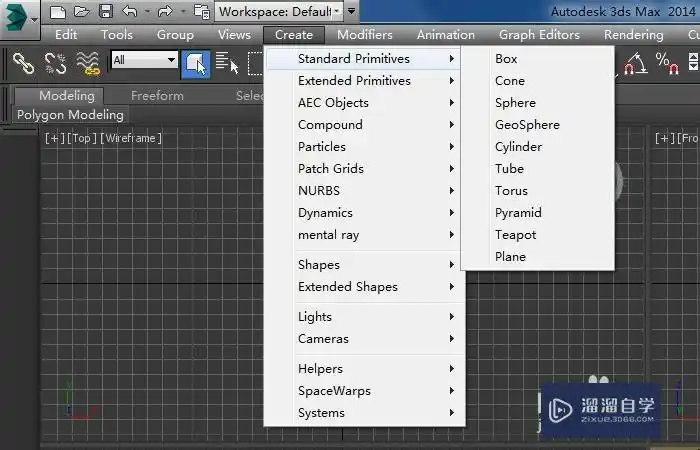Save the scene with the floppy disk icon
This screenshot has width=700, height=450.
104,12
